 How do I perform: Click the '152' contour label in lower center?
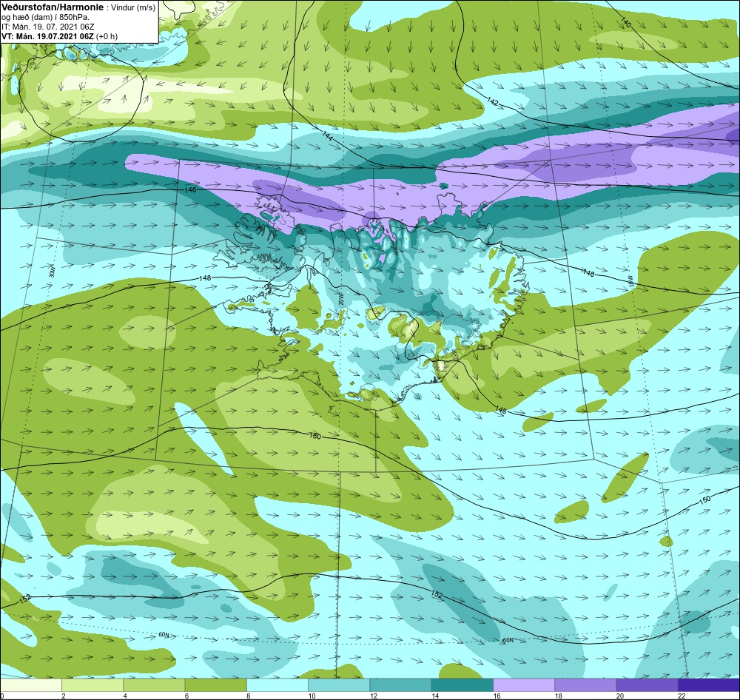[x=437, y=594]
